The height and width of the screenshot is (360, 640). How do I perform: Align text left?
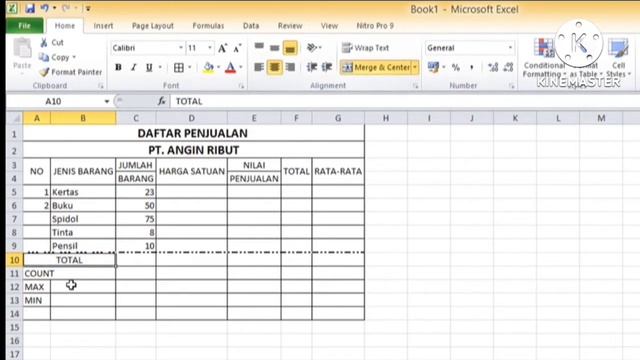(x=259, y=67)
